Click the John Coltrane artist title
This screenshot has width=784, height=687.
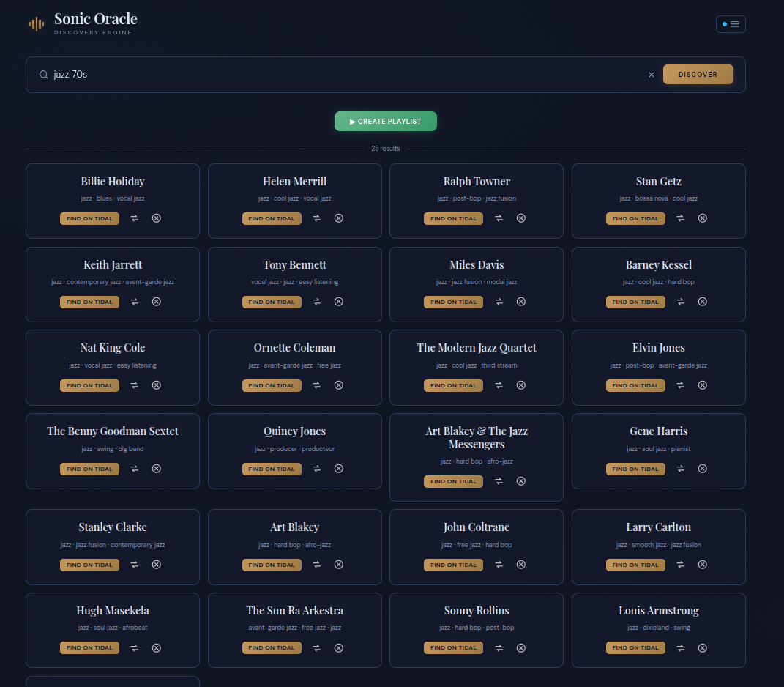tap(477, 527)
